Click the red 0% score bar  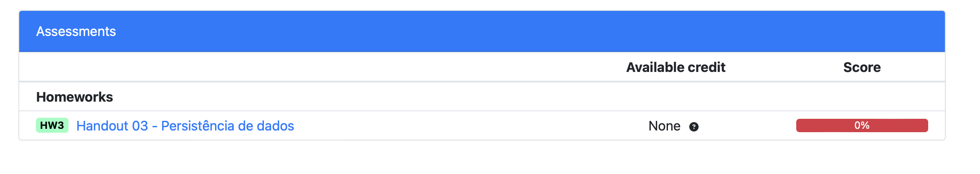click(x=861, y=125)
